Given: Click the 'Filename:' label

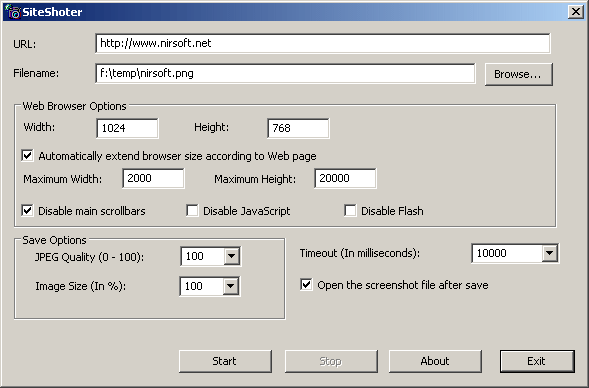Looking at the screenshot, I should pos(36,73).
